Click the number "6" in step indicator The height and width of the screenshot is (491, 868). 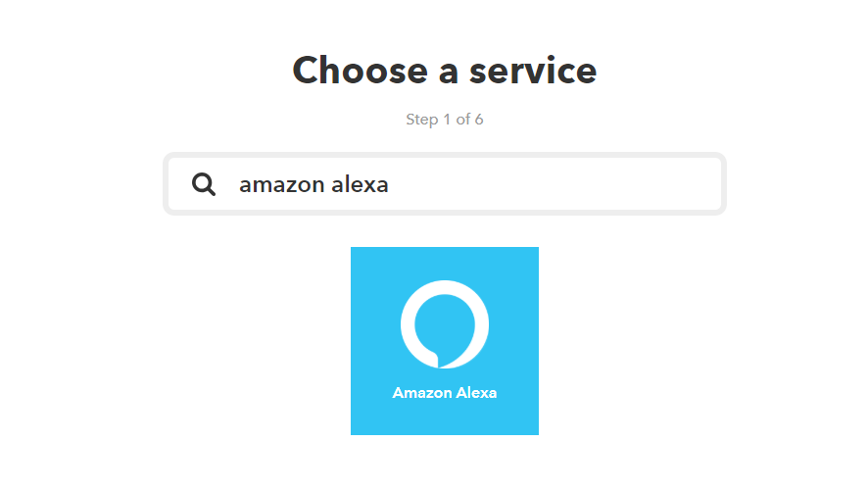pyautogui.click(x=479, y=120)
